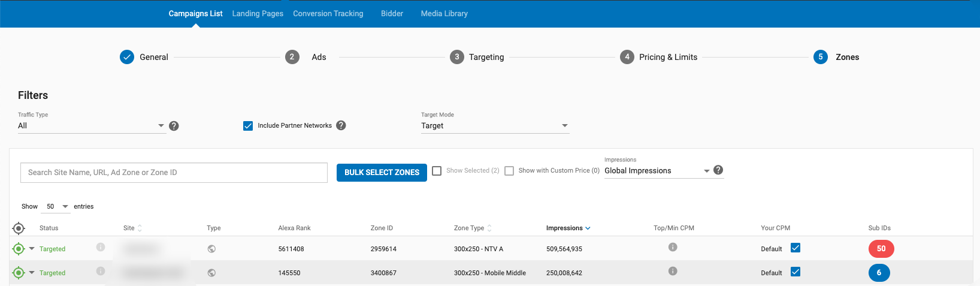Image resolution: width=980 pixels, height=286 pixels.
Task: Click the red 50 Sub IDs badge
Action: [881, 249]
